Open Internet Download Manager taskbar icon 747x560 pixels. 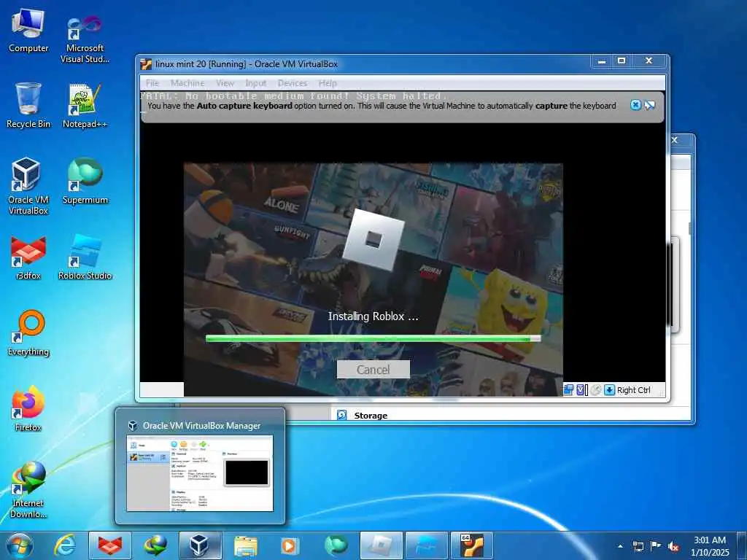click(155, 545)
